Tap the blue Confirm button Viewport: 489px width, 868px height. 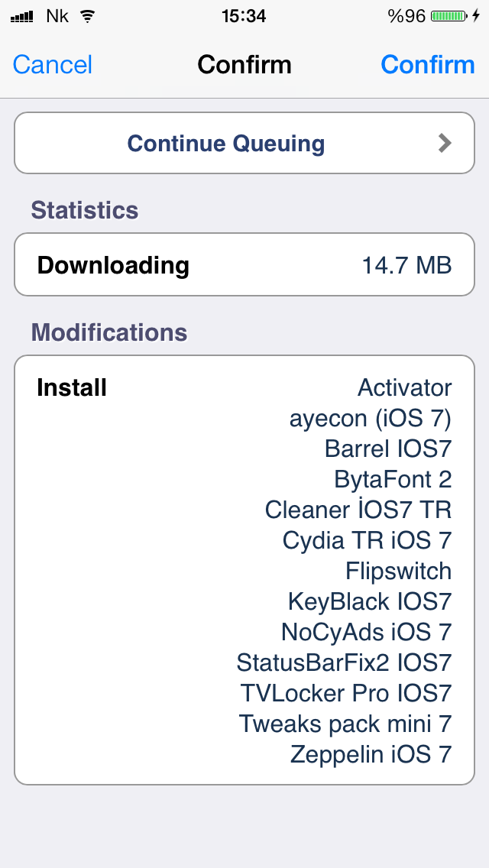[428, 65]
